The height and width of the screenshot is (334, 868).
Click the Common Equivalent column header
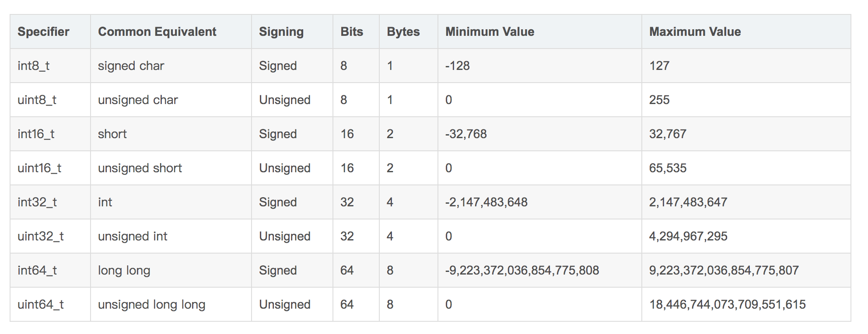(x=157, y=32)
